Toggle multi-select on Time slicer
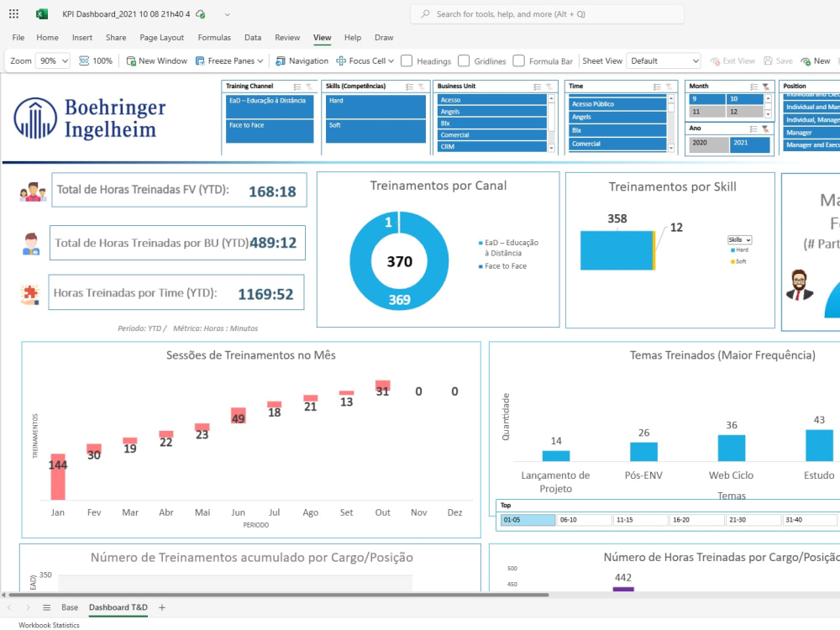This screenshot has height=630, width=840. pyautogui.click(x=658, y=87)
